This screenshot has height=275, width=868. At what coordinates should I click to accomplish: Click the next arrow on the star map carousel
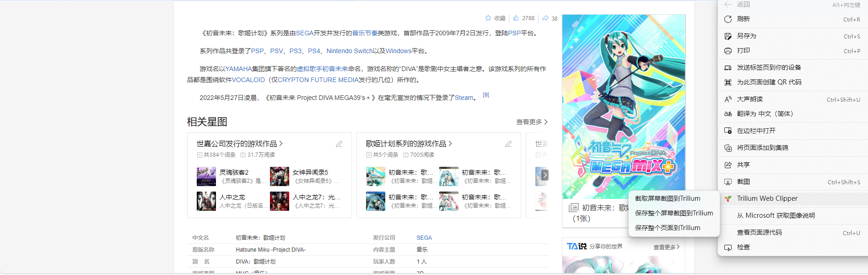point(545,175)
